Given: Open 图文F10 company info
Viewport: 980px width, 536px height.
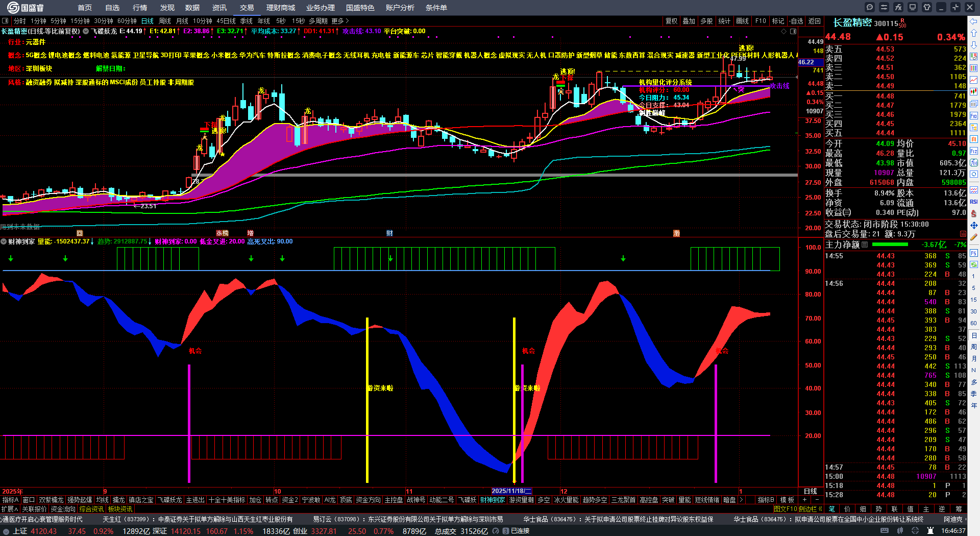Looking at the screenshot, I should pos(785,509).
